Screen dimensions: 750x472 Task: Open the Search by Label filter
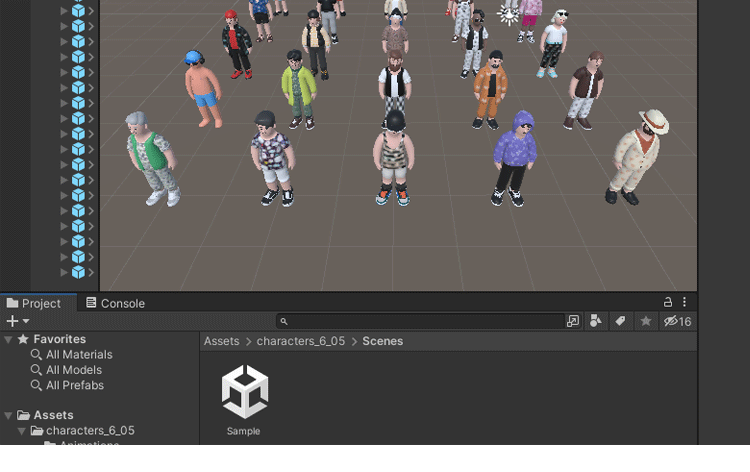tap(620, 321)
